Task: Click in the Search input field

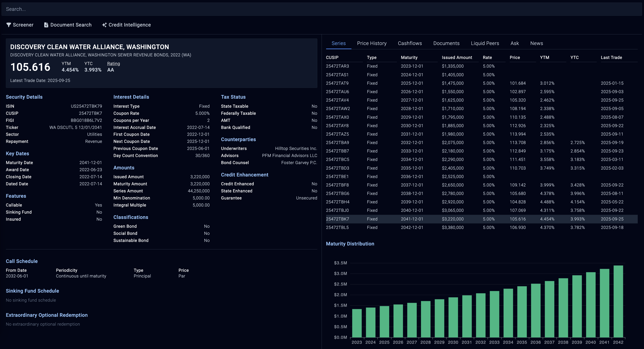Action: 321,9
